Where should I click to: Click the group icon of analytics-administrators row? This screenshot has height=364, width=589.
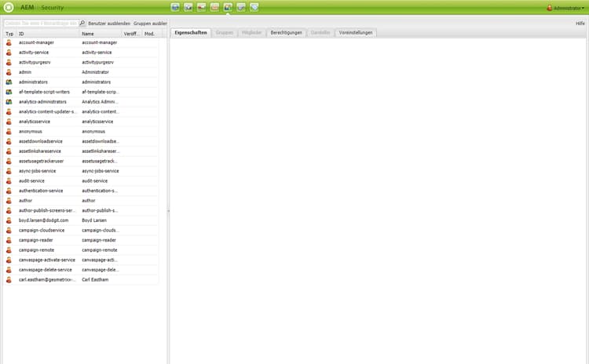click(9, 102)
